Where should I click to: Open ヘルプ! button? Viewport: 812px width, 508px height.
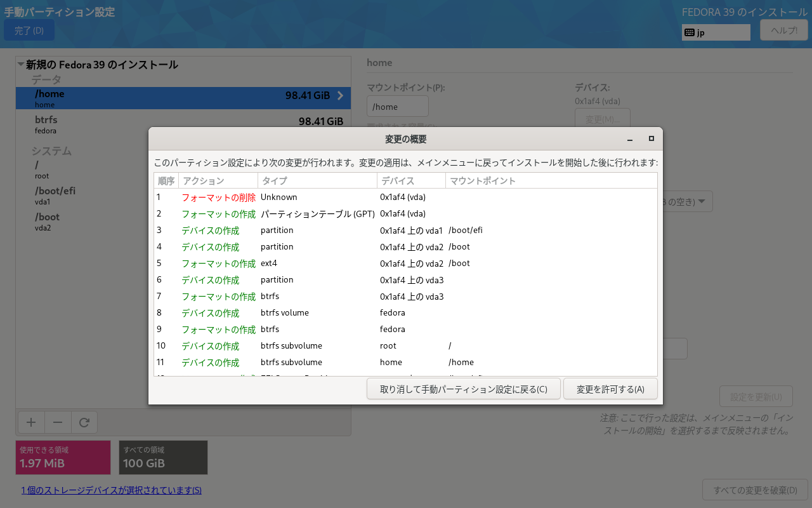click(784, 30)
